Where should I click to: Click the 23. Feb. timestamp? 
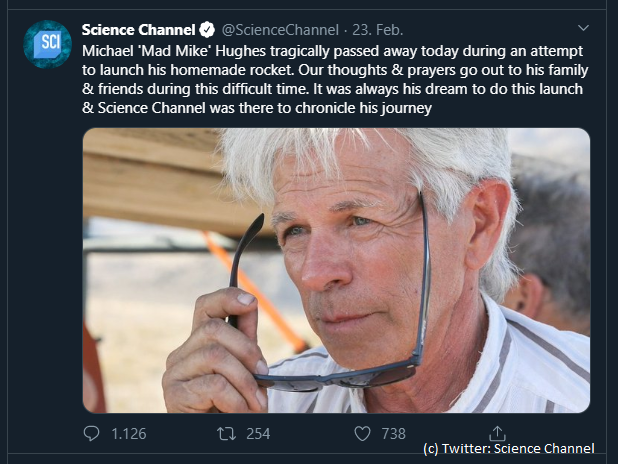pos(378,30)
